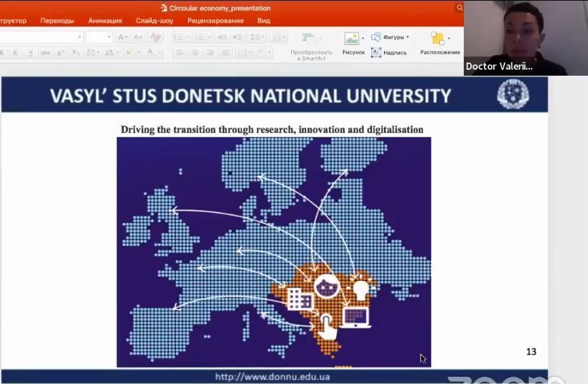Viewport: 588px width, 384px height.
Task: Toggle superscript formatting
Action: point(60,52)
